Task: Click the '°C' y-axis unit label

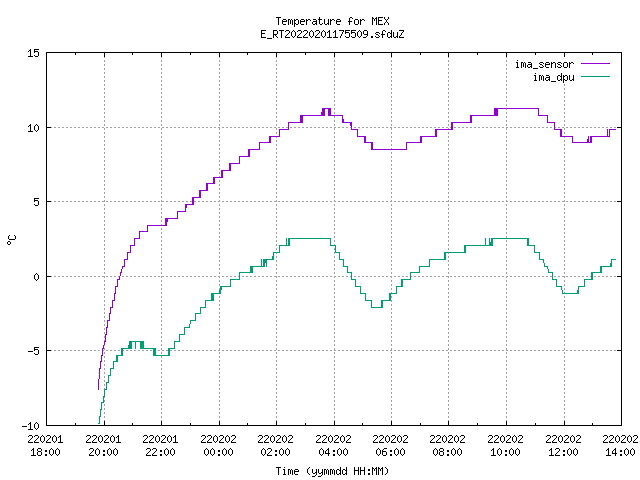Action: pos(11,240)
